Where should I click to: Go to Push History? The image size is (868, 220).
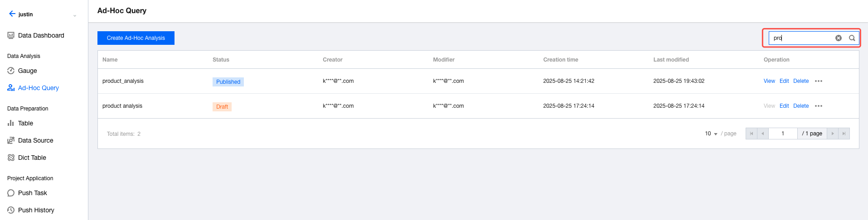click(36, 210)
